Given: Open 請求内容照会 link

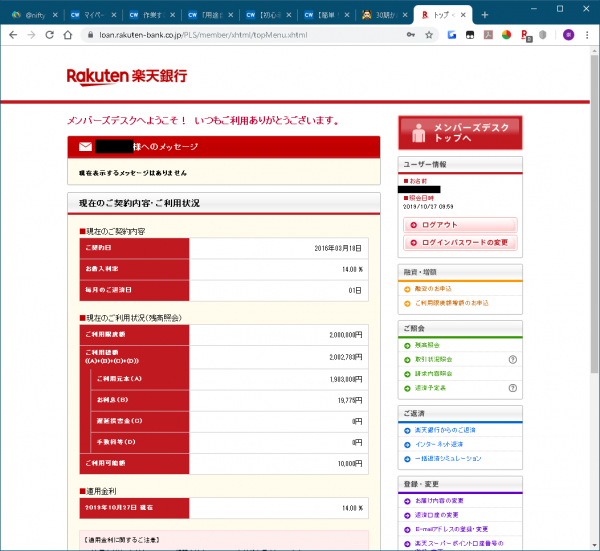Looking at the screenshot, I should [433, 373].
